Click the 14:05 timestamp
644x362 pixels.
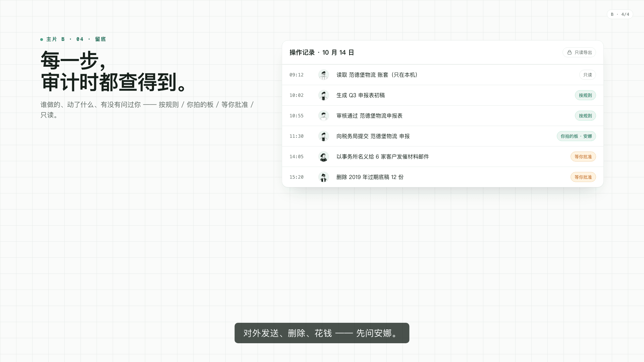click(297, 157)
